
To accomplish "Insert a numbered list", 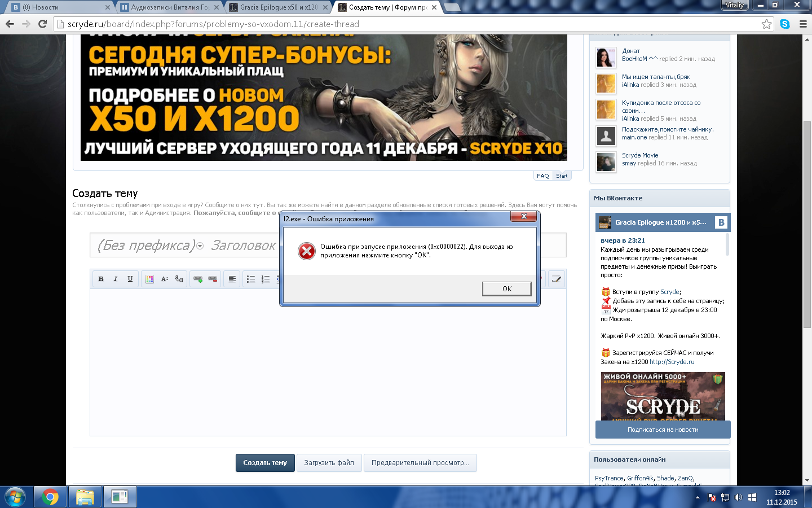I will (x=265, y=279).
